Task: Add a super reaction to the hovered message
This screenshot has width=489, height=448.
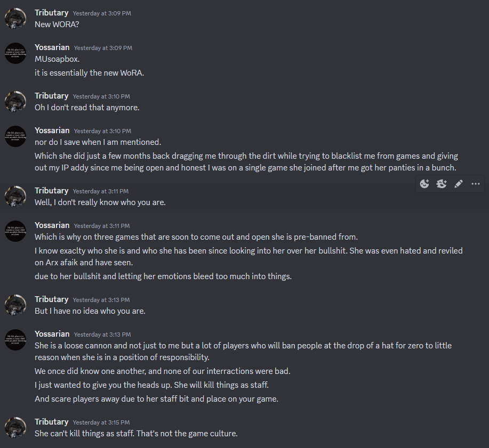Action: click(x=441, y=183)
